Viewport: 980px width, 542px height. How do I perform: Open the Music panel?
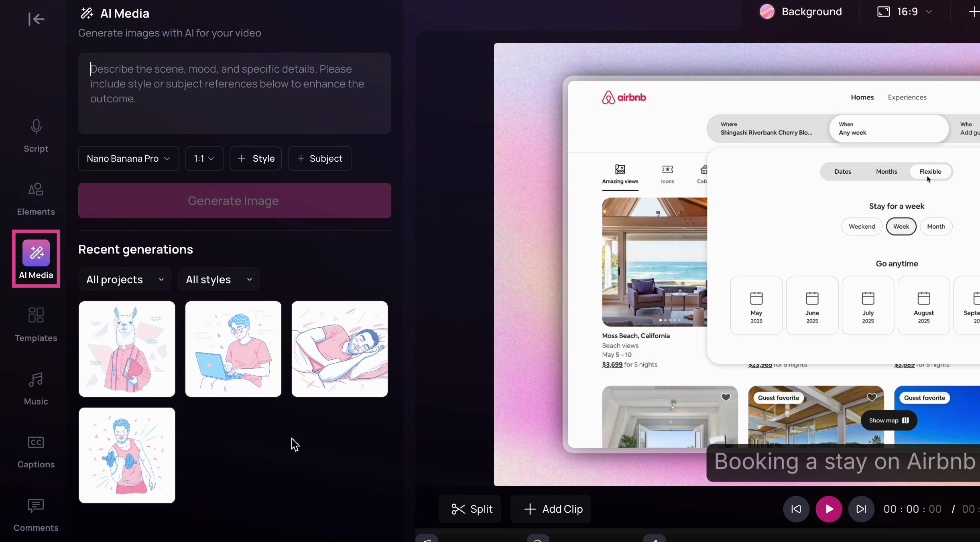(x=36, y=388)
